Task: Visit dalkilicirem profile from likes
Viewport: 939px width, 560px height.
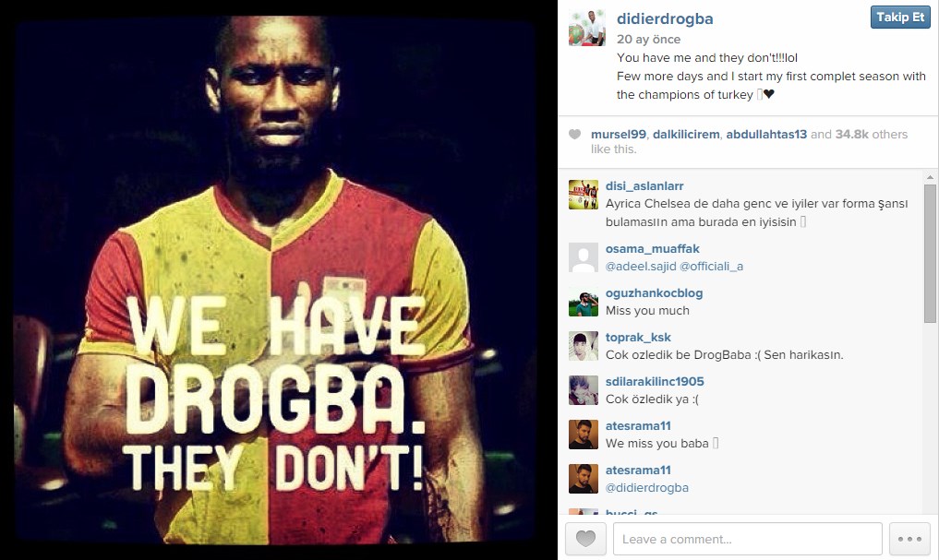Action: point(686,135)
